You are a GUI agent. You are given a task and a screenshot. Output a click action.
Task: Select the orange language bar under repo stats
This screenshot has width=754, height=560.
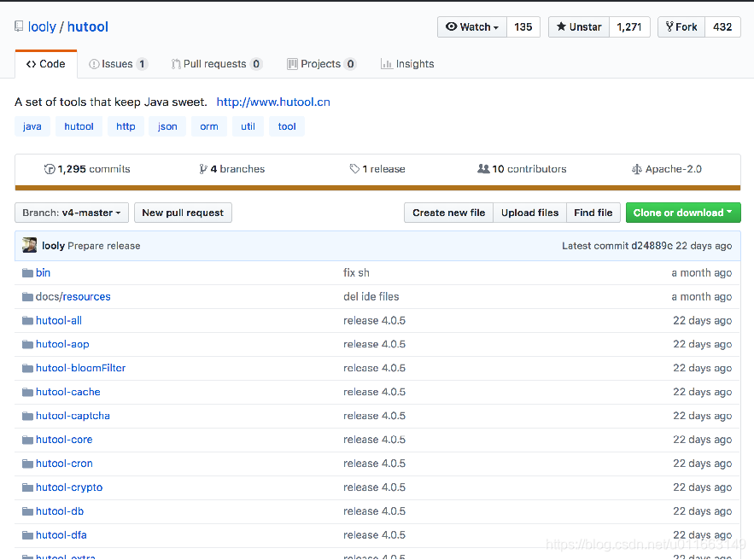coord(377,184)
